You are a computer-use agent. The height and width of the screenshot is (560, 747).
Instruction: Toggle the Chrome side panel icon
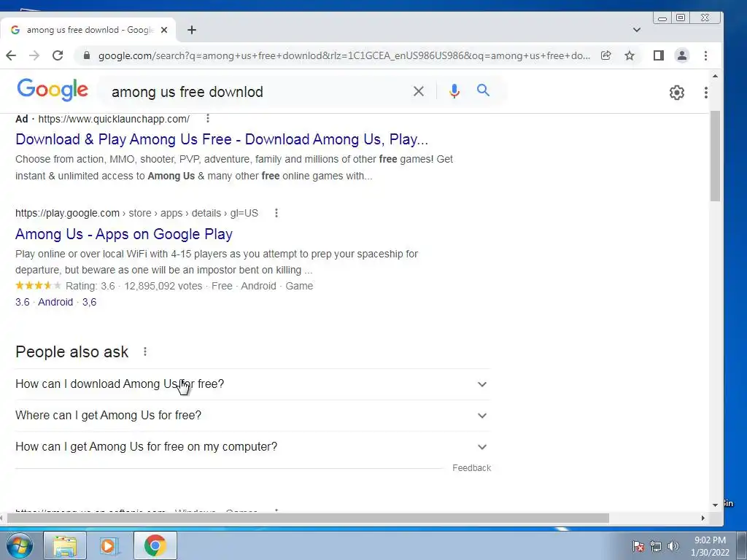[659, 55]
